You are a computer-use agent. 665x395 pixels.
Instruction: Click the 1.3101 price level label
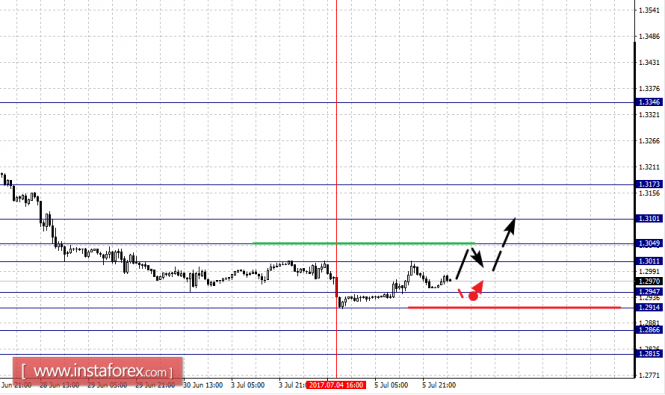[x=649, y=219]
